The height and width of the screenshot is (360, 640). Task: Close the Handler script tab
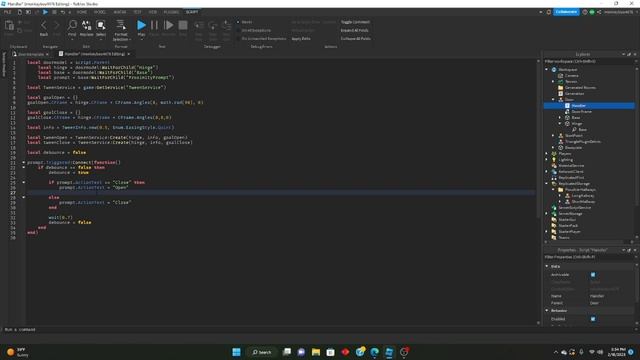(x=129, y=54)
